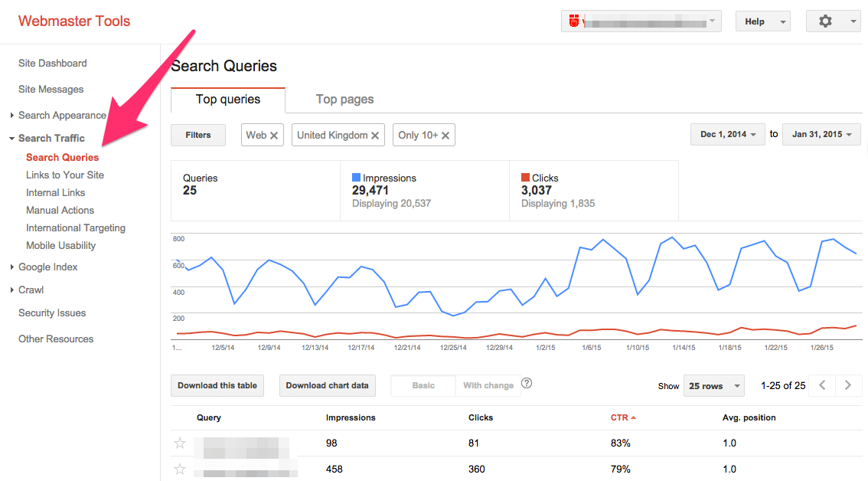The width and height of the screenshot is (868, 481).
Task: Open the Help menu
Action: coord(762,21)
